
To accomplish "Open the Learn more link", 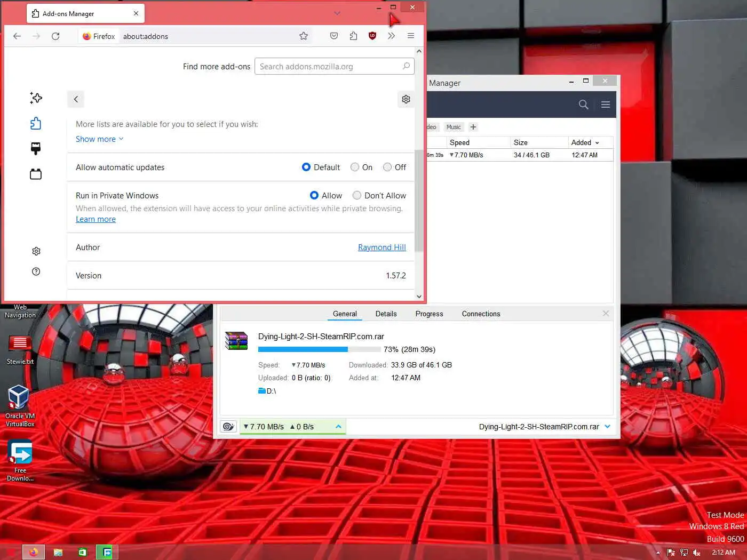I will tap(96, 219).
